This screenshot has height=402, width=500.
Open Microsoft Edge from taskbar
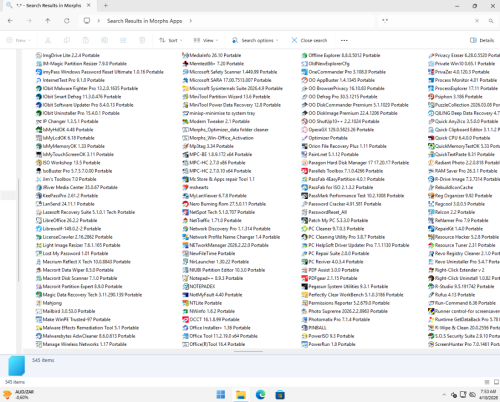260,395
